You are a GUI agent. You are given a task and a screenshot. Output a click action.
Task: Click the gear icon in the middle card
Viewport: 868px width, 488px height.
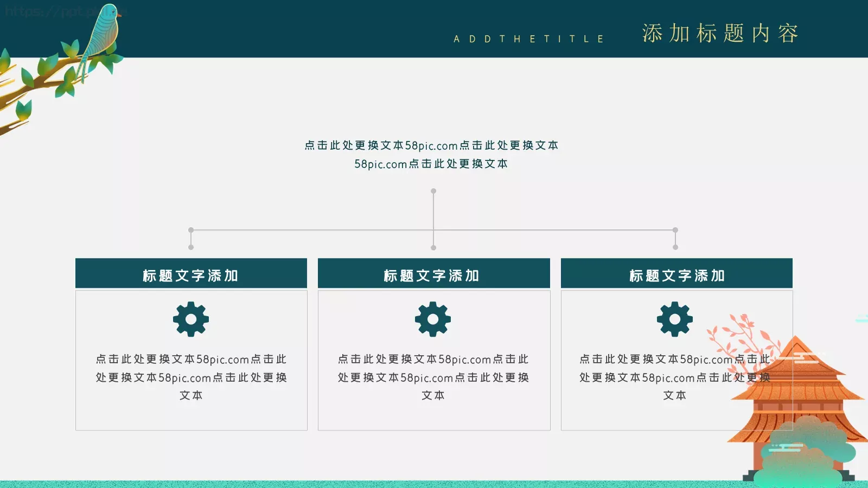pyautogui.click(x=433, y=319)
